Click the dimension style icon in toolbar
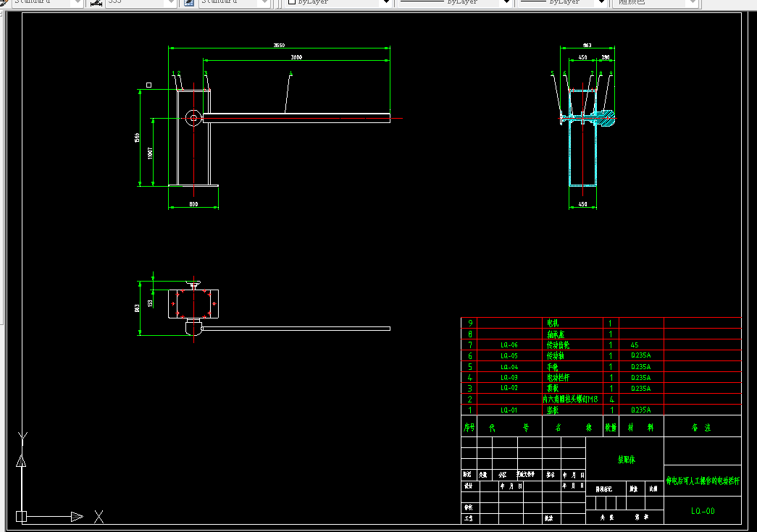 (96, 3)
